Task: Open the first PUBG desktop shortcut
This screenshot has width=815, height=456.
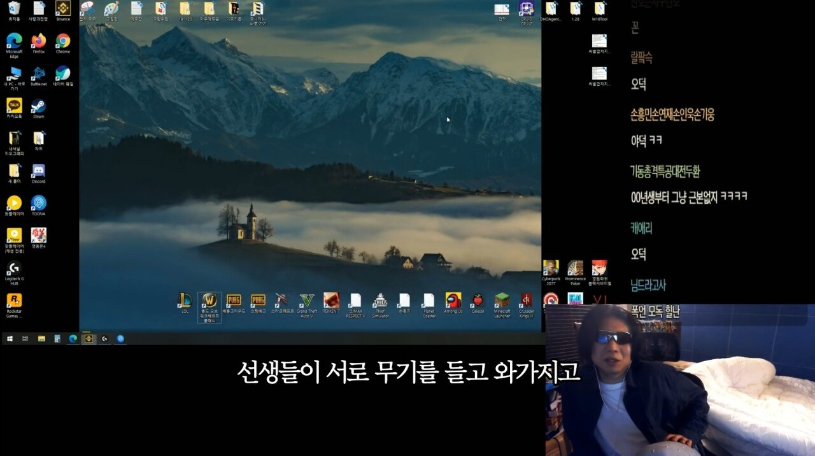Action: click(234, 303)
